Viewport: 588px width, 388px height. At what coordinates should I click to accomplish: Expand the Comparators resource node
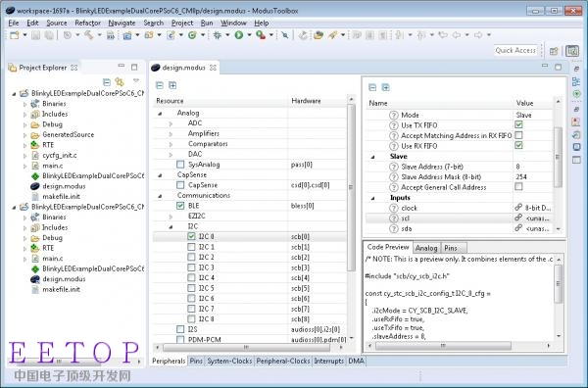point(171,144)
